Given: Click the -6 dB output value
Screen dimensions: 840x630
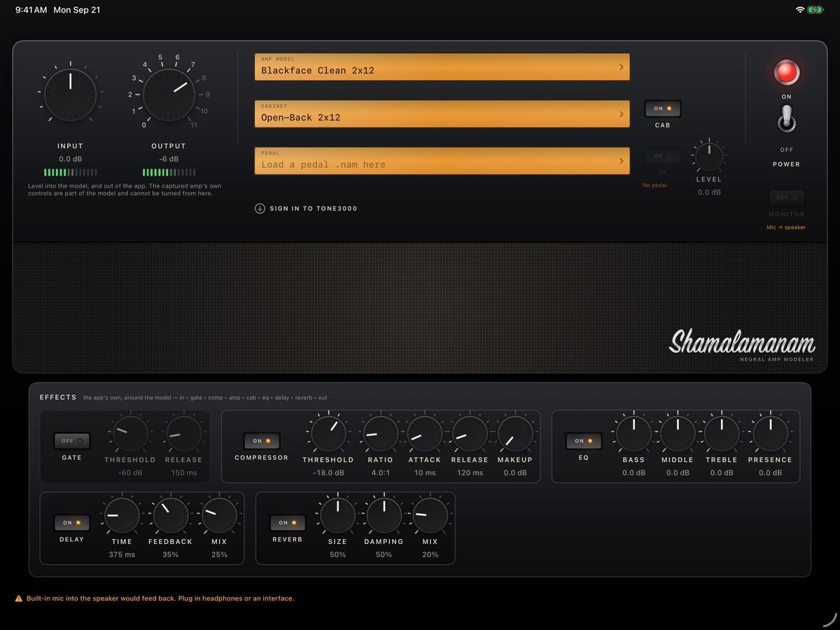Looking at the screenshot, I should (169, 159).
